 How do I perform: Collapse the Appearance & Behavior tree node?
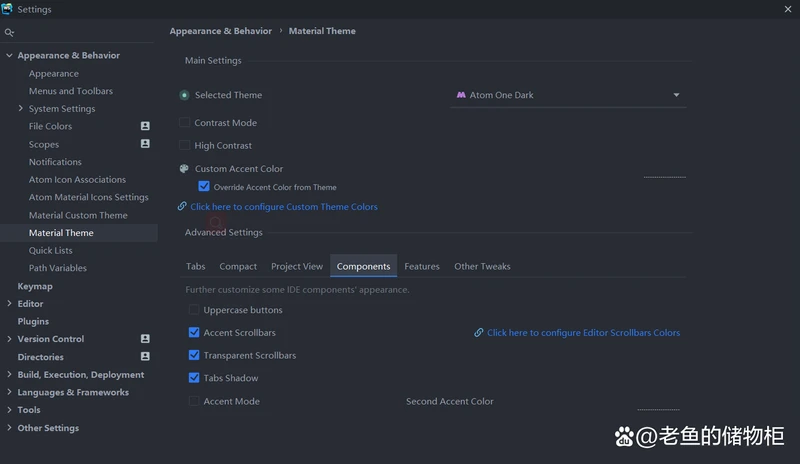tap(9, 55)
